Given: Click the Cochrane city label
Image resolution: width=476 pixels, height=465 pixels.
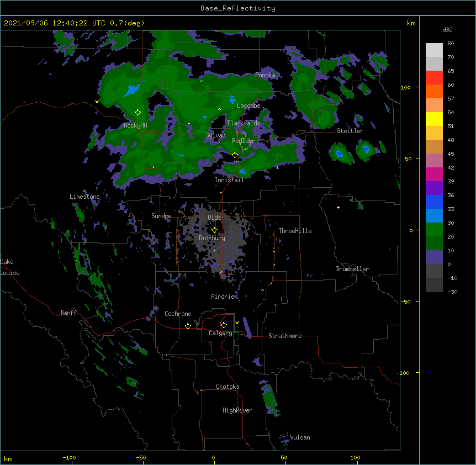Looking at the screenshot, I should tap(178, 314).
